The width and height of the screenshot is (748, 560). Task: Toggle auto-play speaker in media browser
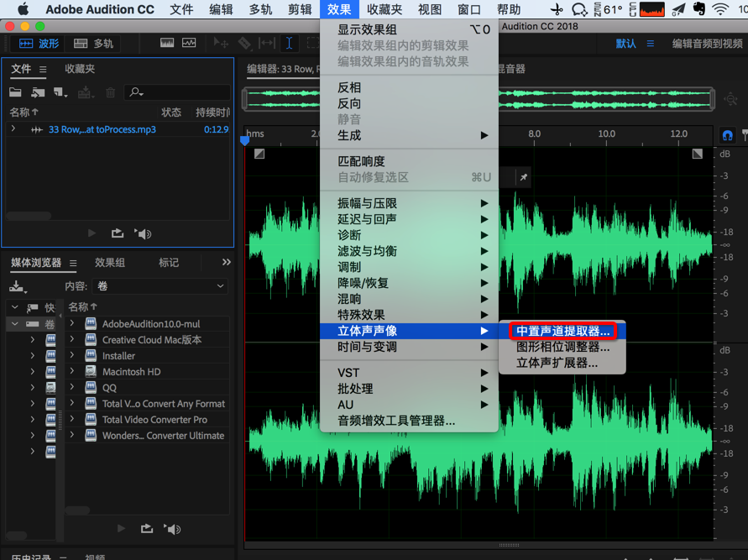(x=172, y=529)
